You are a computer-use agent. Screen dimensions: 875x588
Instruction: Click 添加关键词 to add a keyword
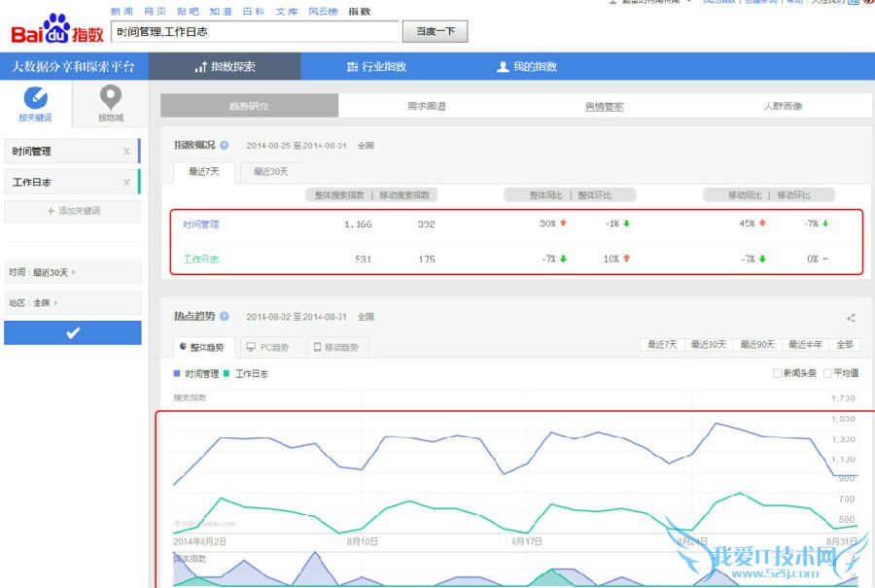point(73,211)
